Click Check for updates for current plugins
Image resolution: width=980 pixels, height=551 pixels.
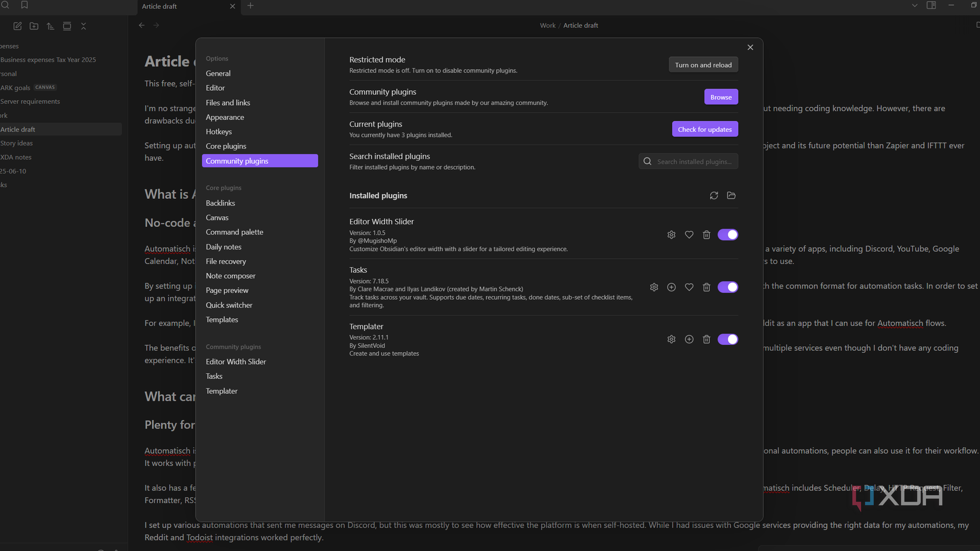tap(705, 129)
